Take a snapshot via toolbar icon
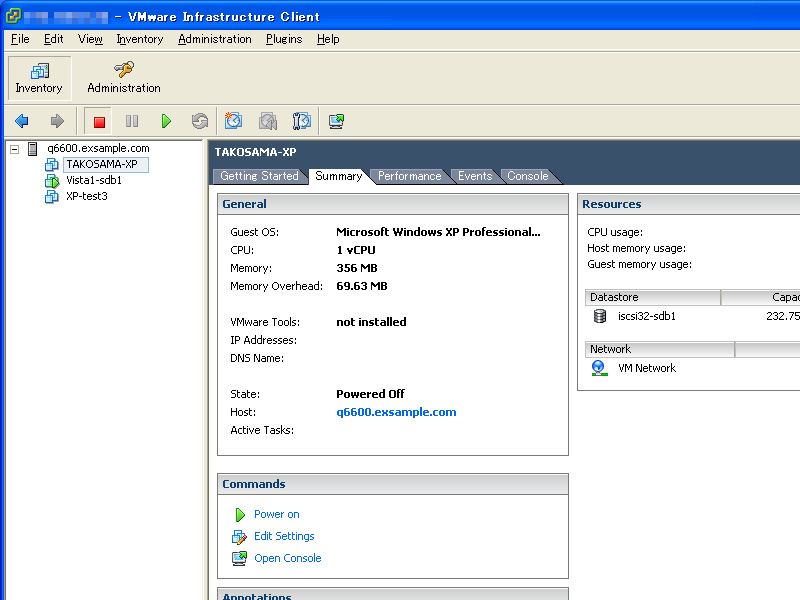This screenshot has width=800, height=600. (x=234, y=121)
